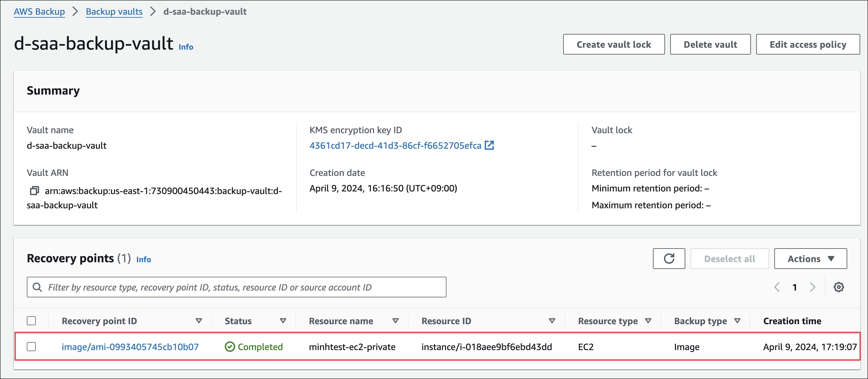Screen dimensions: 868x379
Task: Open recovery point image/ami-0993405745cb10b07
Action: (x=130, y=347)
